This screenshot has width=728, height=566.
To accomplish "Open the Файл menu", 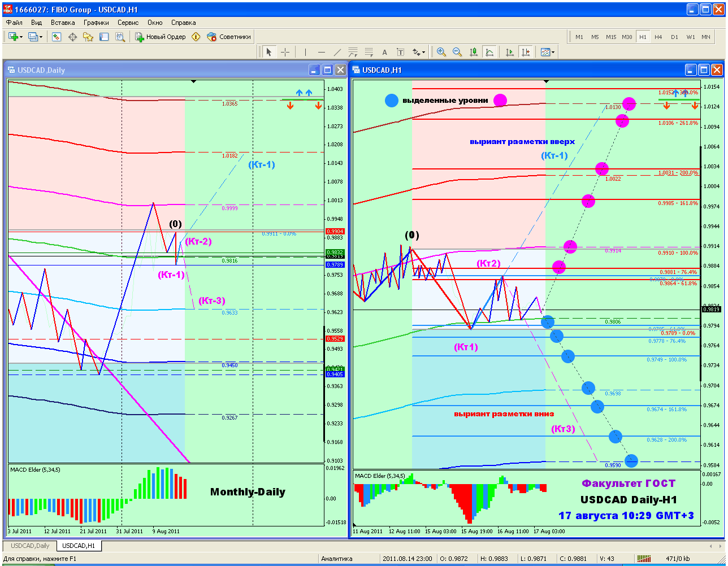I will [15, 23].
